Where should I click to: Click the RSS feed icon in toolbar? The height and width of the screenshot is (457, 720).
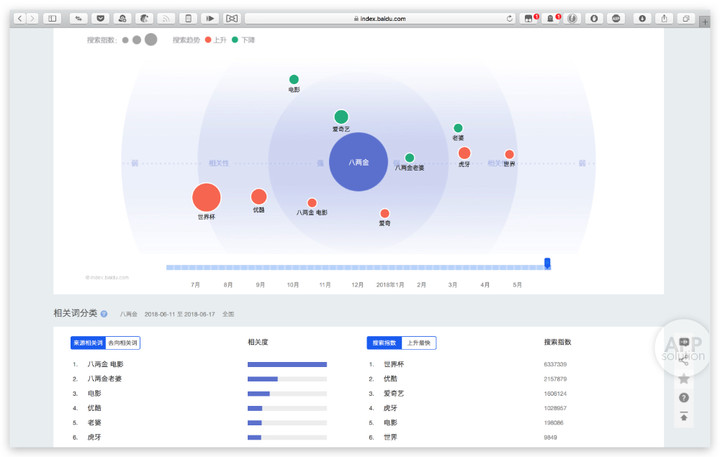166,18
